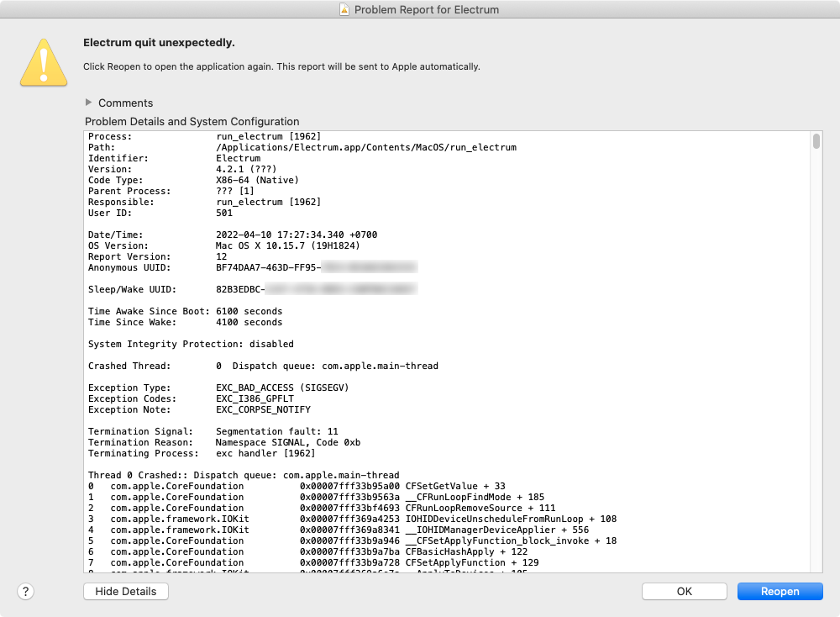Click the "Anonymous UUID:" field label
Viewport: 840px width, 617px height.
(129, 267)
